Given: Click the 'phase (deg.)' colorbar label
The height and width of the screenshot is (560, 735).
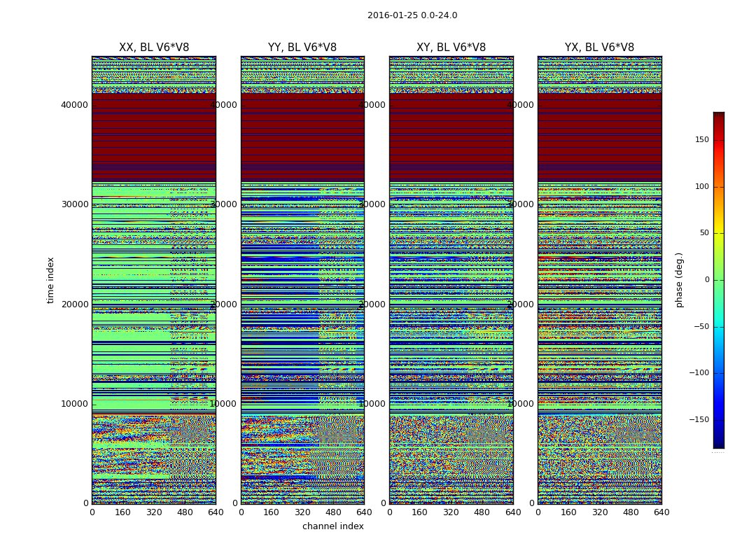Looking at the screenshot, I should 680,280.
